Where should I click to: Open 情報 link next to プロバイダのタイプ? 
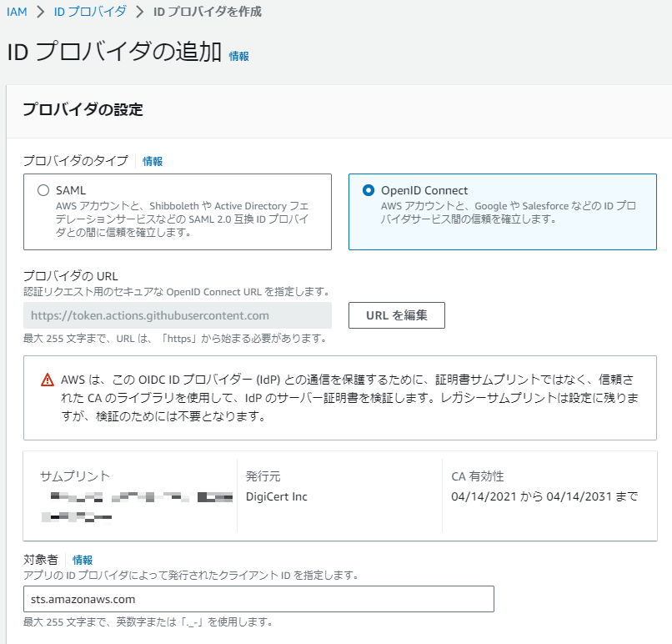click(153, 161)
